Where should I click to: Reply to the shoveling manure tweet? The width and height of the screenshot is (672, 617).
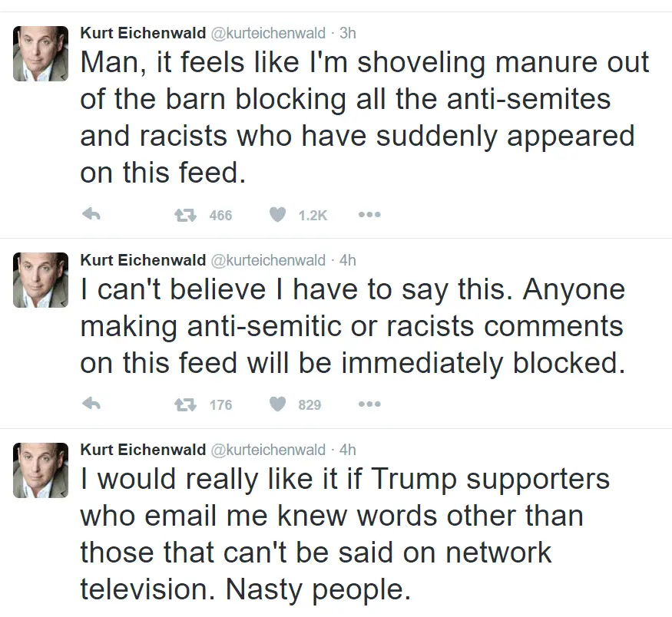tap(91, 216)
